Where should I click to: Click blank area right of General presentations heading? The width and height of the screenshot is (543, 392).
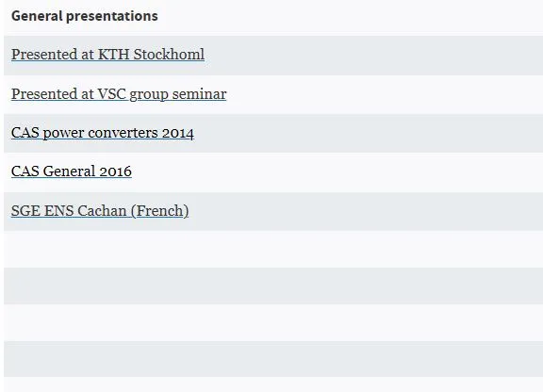point(351,16)
